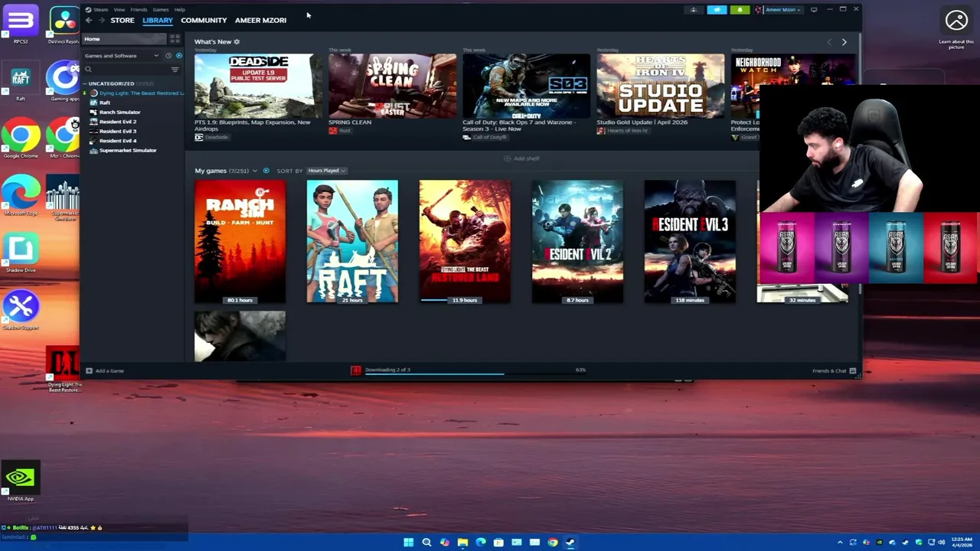Image resolution: width=980 pixels, height=551 pixels.
Task: Expand the Ameer Mzori account dropdown
Action: [x=779, y=10]
